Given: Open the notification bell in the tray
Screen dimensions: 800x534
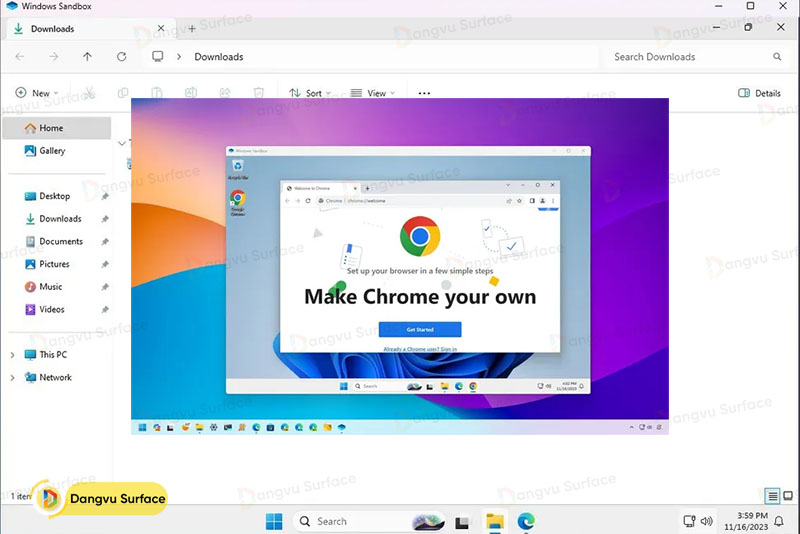Looking at the screenshot, I should 779,521.
